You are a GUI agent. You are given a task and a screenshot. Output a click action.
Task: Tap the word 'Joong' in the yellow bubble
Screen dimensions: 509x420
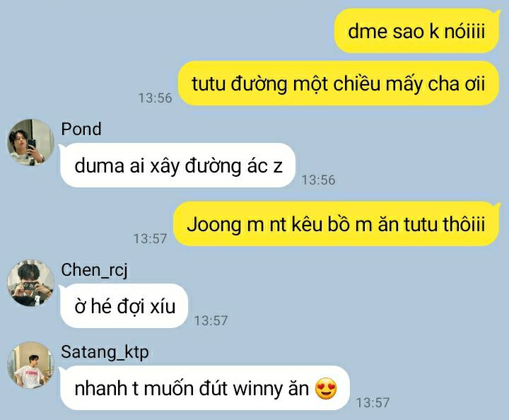click(x=214, y=225)
